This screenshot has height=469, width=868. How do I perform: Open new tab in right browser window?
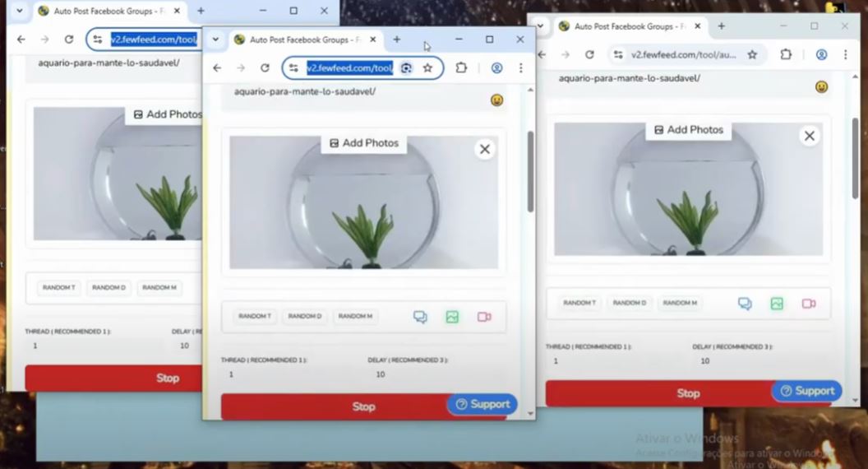pyautogui.click(x=722, y=26)
